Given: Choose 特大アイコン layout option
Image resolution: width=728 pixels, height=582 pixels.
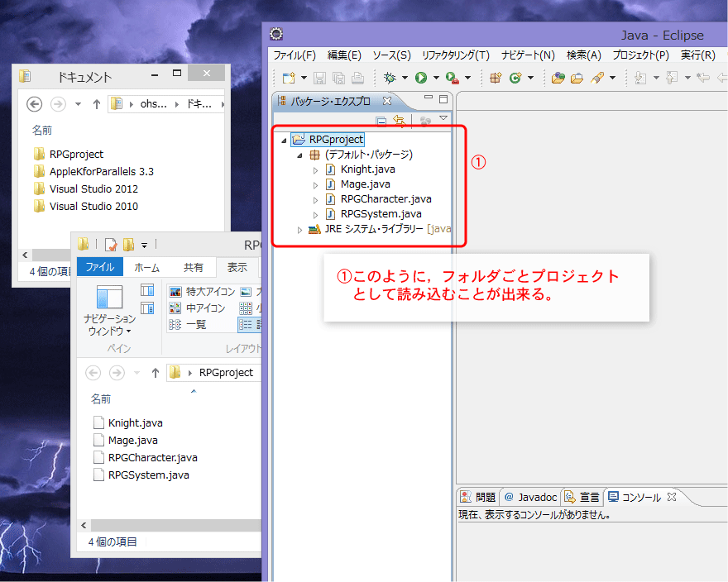Looking at the screenshot, I should point(203,292).
